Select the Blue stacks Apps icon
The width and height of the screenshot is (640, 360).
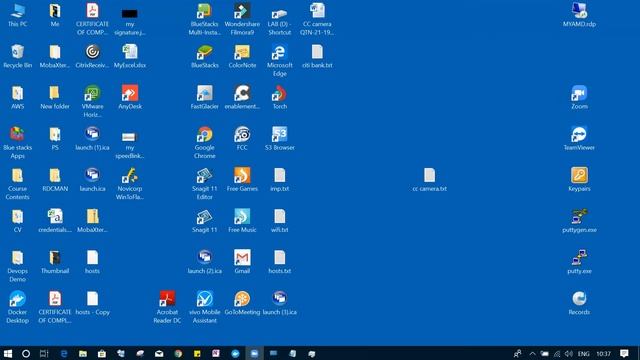coord(18,143)
